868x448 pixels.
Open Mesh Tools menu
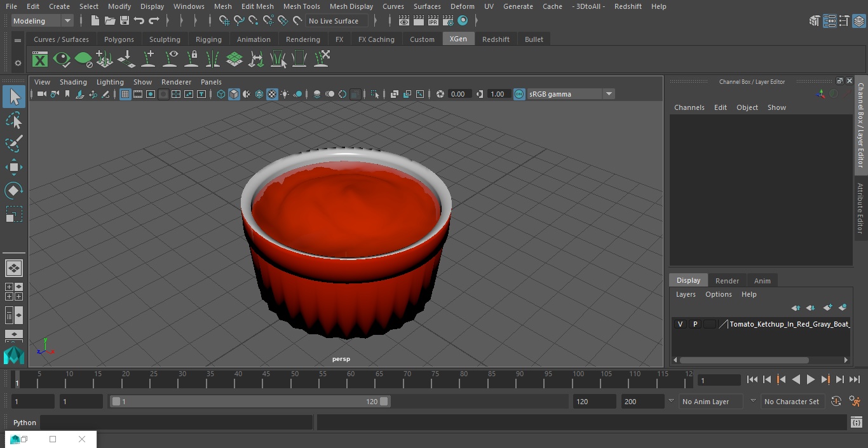point(301,6)
